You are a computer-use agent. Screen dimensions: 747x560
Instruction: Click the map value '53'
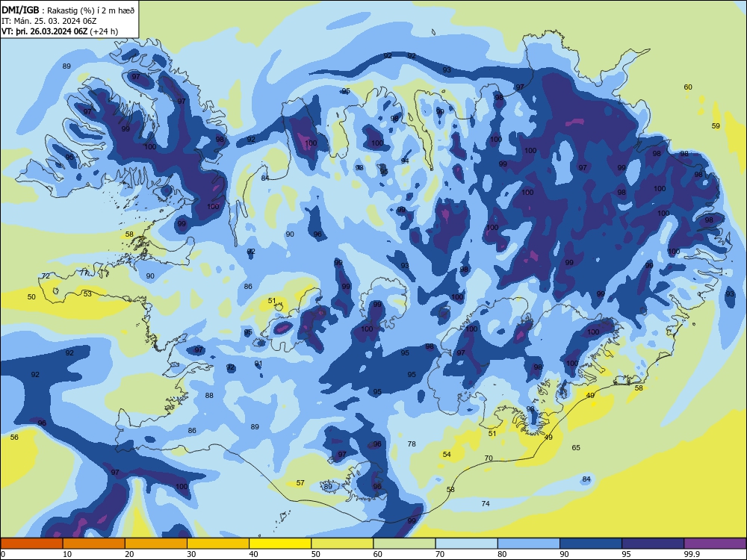tap(87, 293)
